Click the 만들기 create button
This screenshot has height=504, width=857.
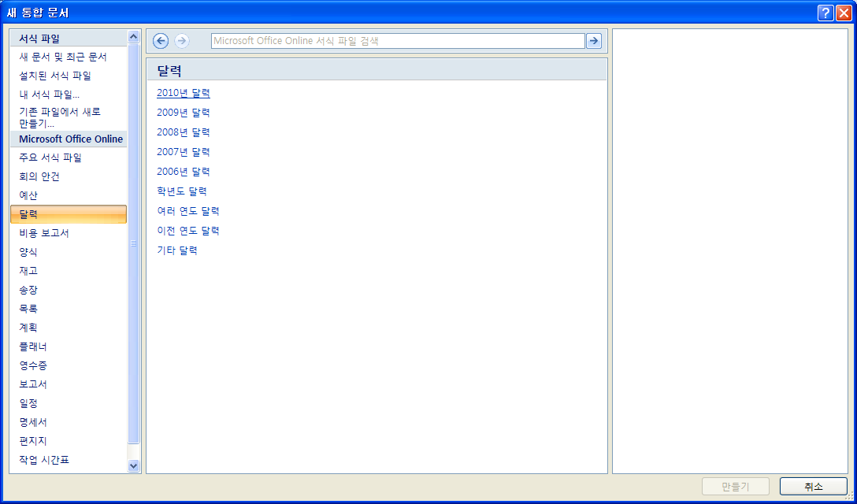736,487
